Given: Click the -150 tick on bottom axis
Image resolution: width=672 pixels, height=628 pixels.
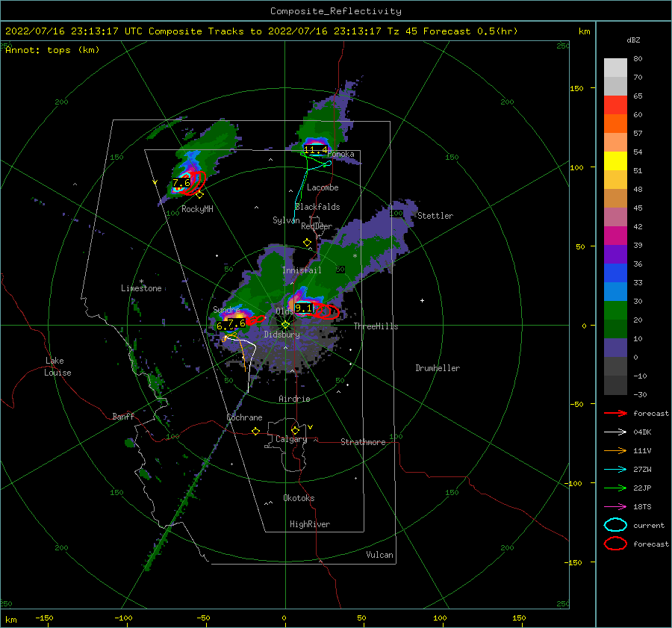Looking at the screenshot, I should (x=44, y=618).
